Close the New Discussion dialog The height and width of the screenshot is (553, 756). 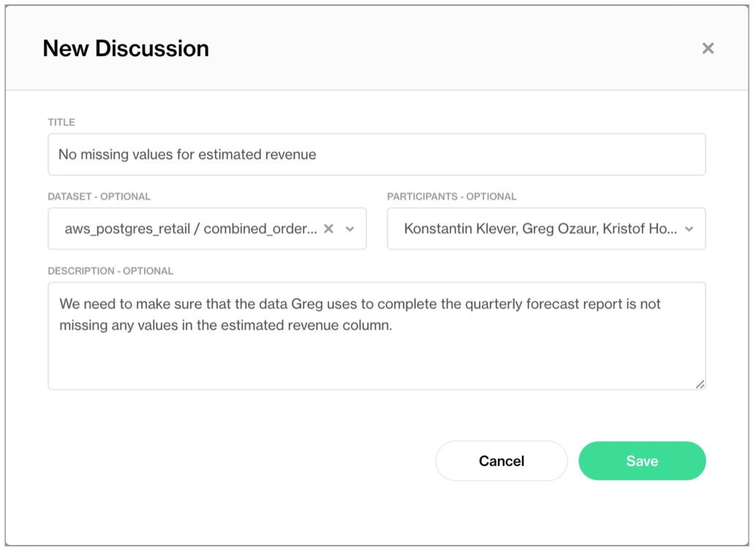707,48
